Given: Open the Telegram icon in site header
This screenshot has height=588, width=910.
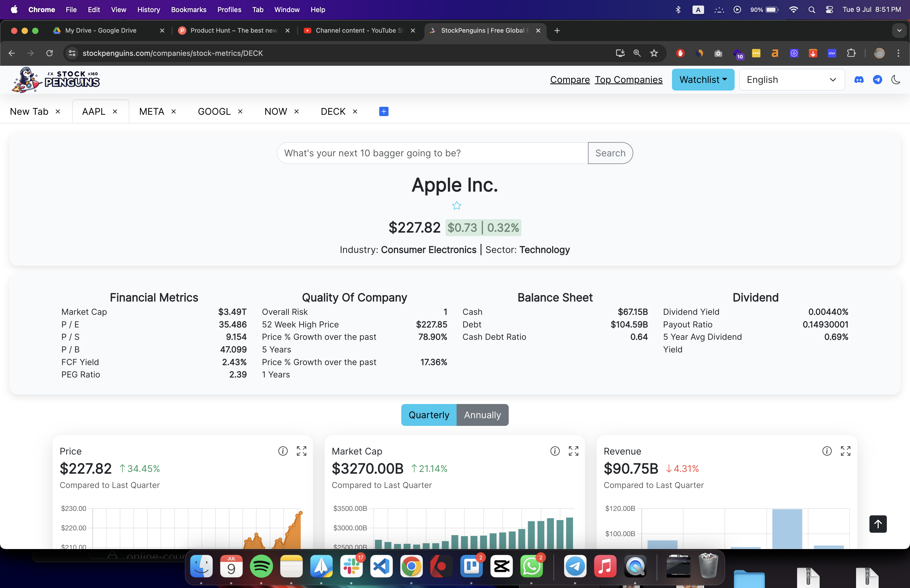Looking at the screenshot, I should [x=878, y=80].
